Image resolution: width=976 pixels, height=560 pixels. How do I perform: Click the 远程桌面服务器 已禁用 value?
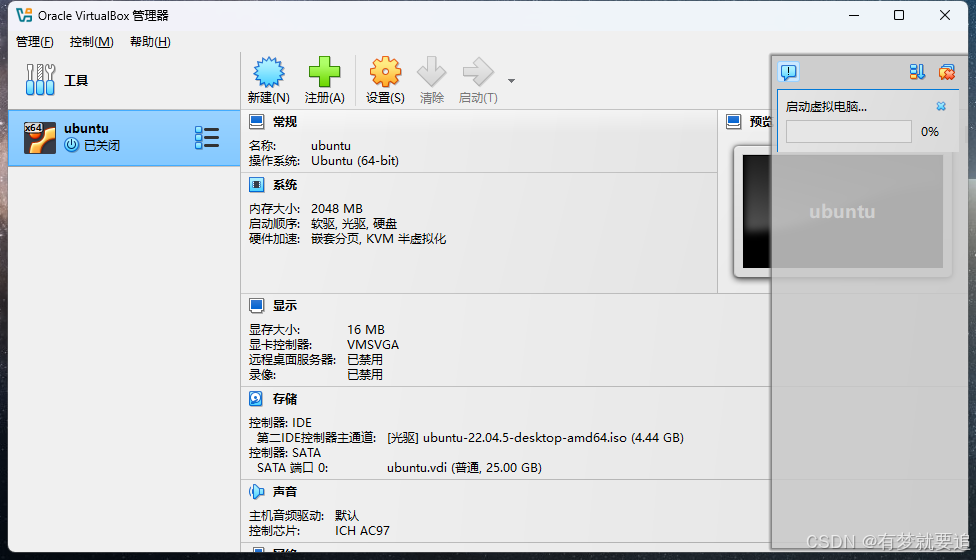pyautogui.click(x=365, y=360)
